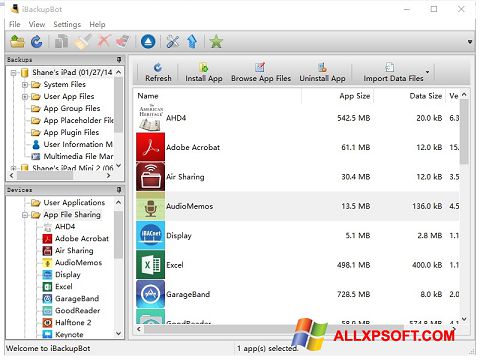This screenshot has height=360, width=480.
Task: Pin the Devices panel with the pushpin icon
Action: (119, 190)
